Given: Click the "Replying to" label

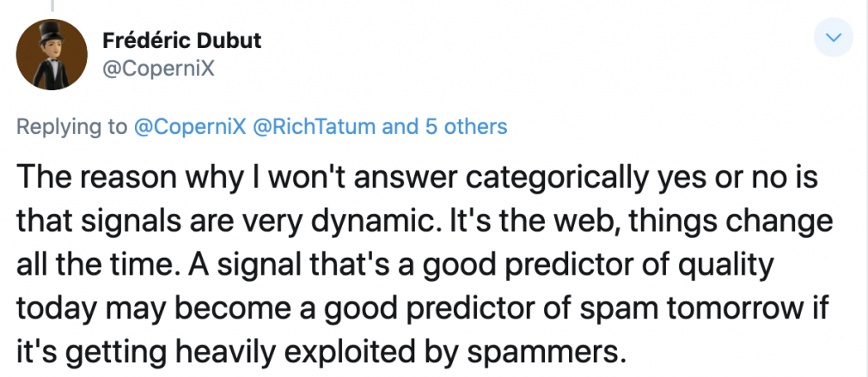Looking at the screenshot, I should tap(72, 126).
